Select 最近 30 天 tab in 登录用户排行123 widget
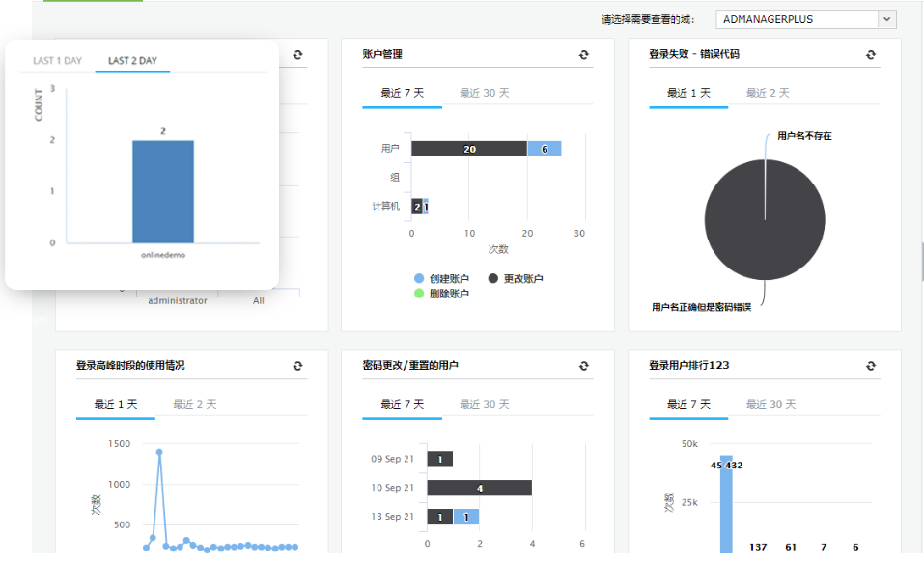 point(770,404)
